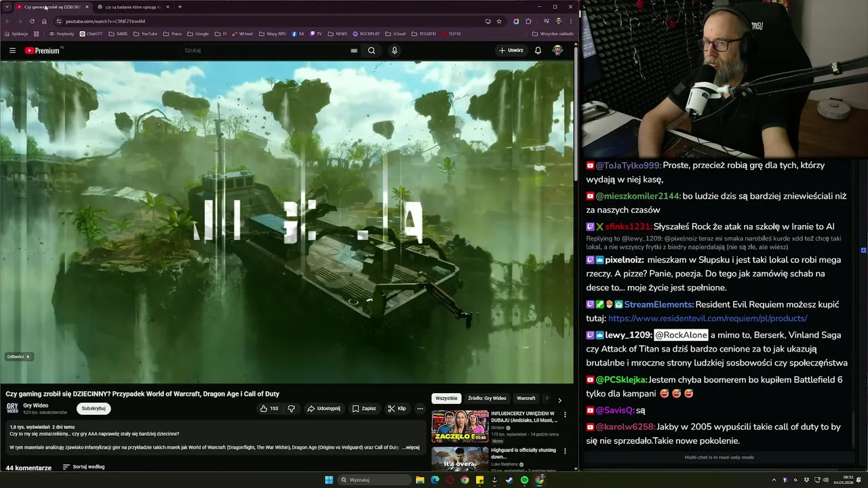Open the ROCKPLAY bookmark

[x=366, y=33]
